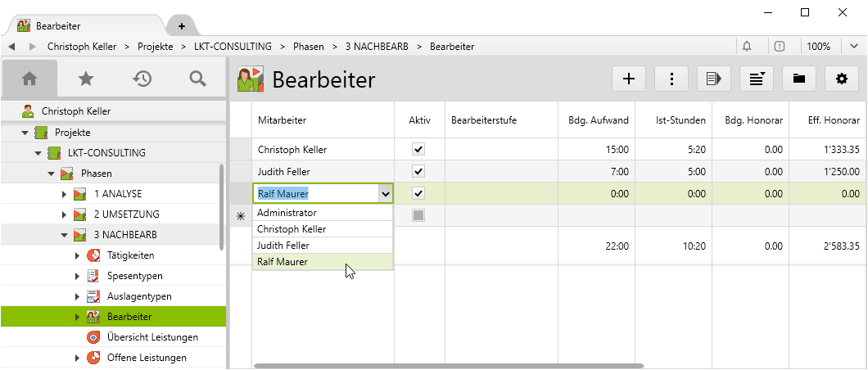
Task: Open Übersicht Leistungen in the tree
Action: 151,337
